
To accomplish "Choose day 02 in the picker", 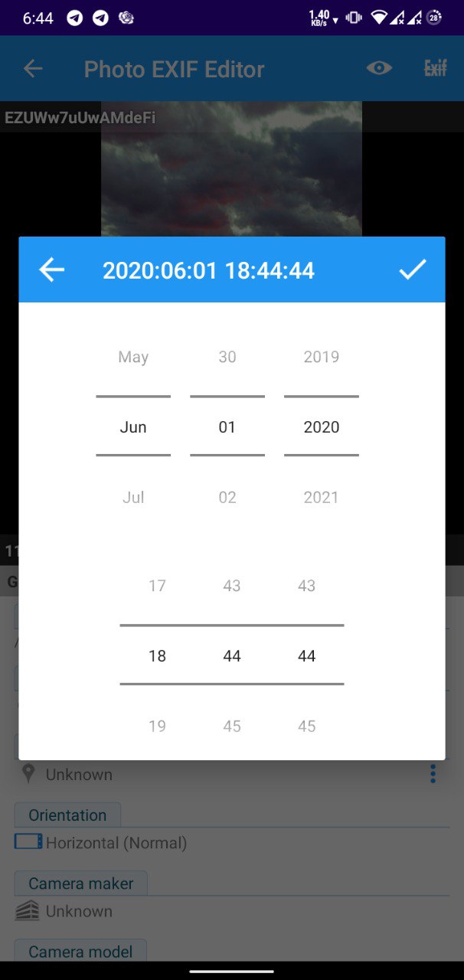I will point(227,498).
